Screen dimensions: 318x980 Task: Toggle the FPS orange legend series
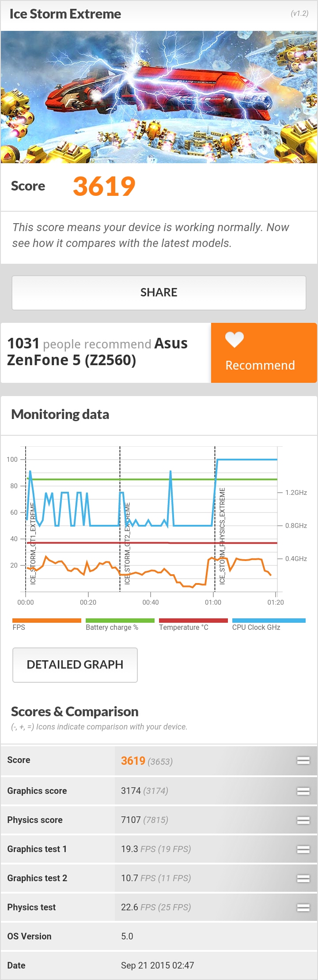[x=47, y=625]
